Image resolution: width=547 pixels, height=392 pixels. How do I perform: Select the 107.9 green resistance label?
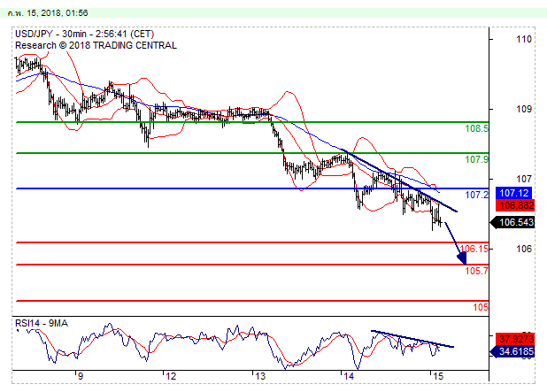(x=476, y=160)
